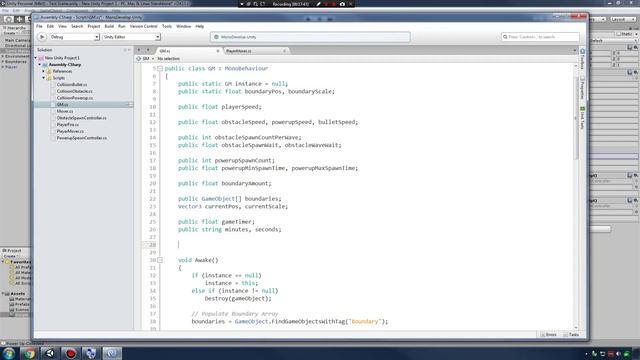This screenshot has width=640, height=360.
Task: Expand the References folder
Action: (x=44, y=71)
